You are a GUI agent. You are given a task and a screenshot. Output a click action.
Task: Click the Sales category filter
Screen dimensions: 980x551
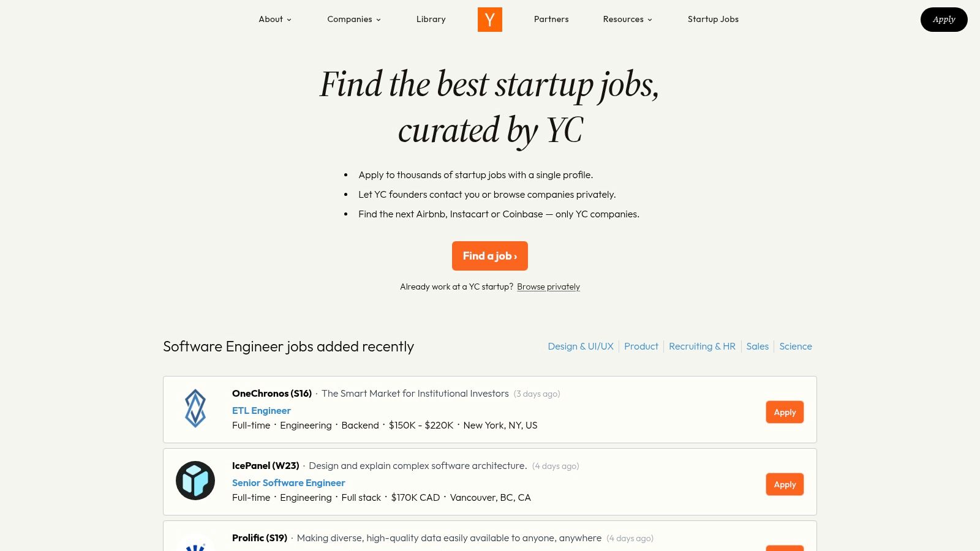(x=757, y=346)
